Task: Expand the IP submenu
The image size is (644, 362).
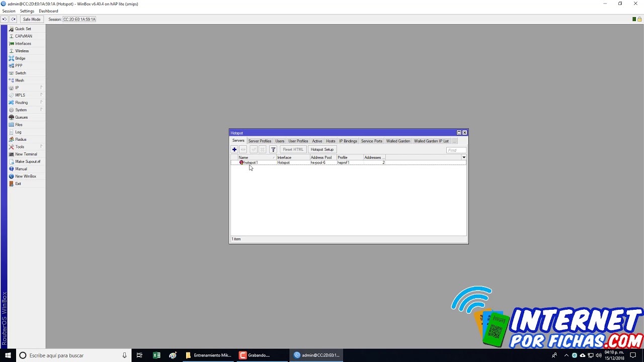Action: click(x=26, y=87)
